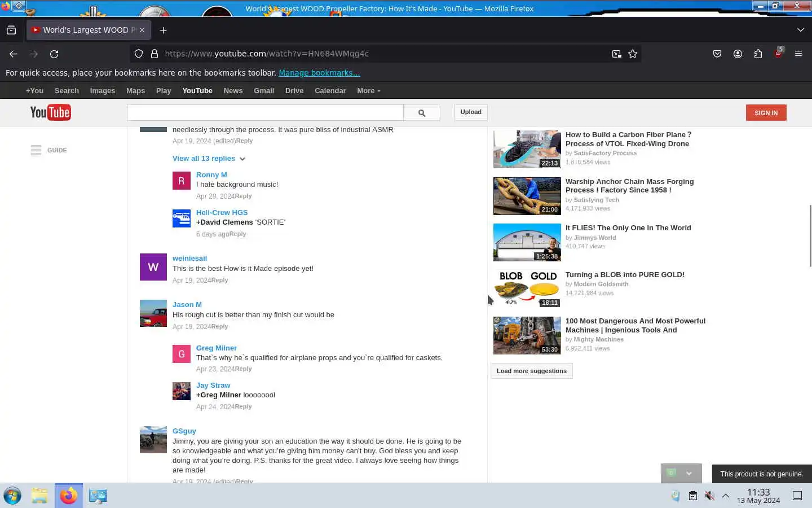Select Images in the top bar
This screenshot has height=508, width=812.
tap(103, 90)
